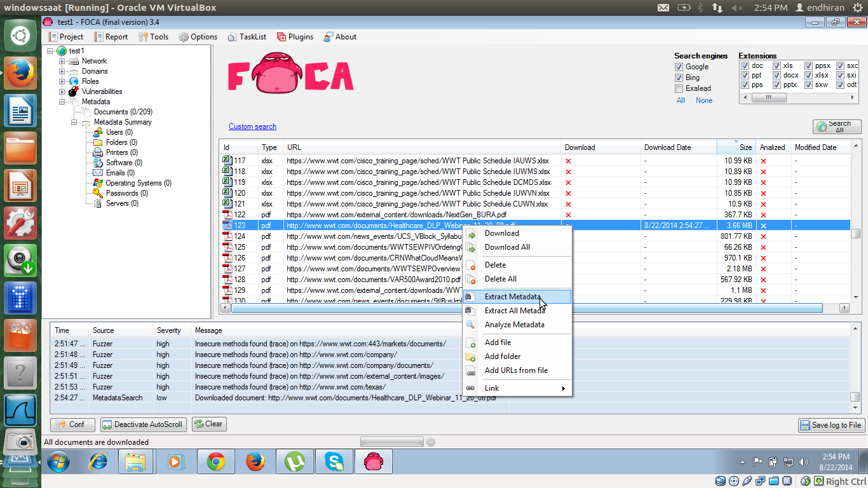
Task: Uncheck the xls extension checkbox
Action: coord(776,65)
